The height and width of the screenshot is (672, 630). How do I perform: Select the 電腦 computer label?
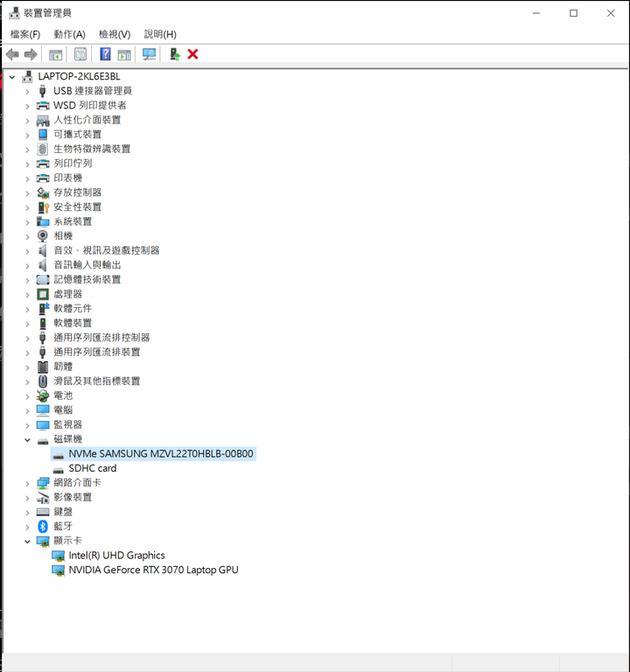[63, 410]
